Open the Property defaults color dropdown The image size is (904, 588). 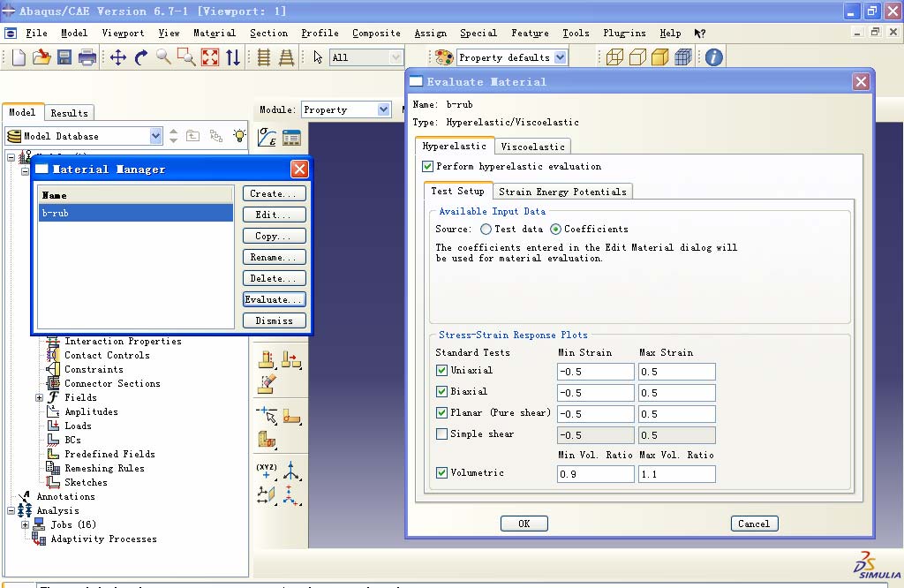coord(560,57)
